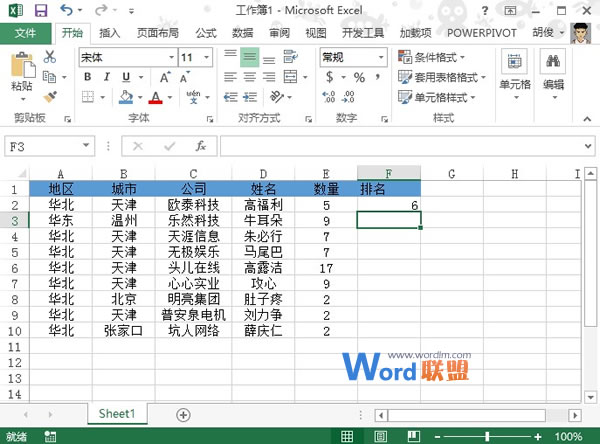Image resolution: width=600 pixels, height=444 pixels.
Task: Open 套用表格格式 table format dropdown
Action: pyautogui.click(x=442, y=78)
